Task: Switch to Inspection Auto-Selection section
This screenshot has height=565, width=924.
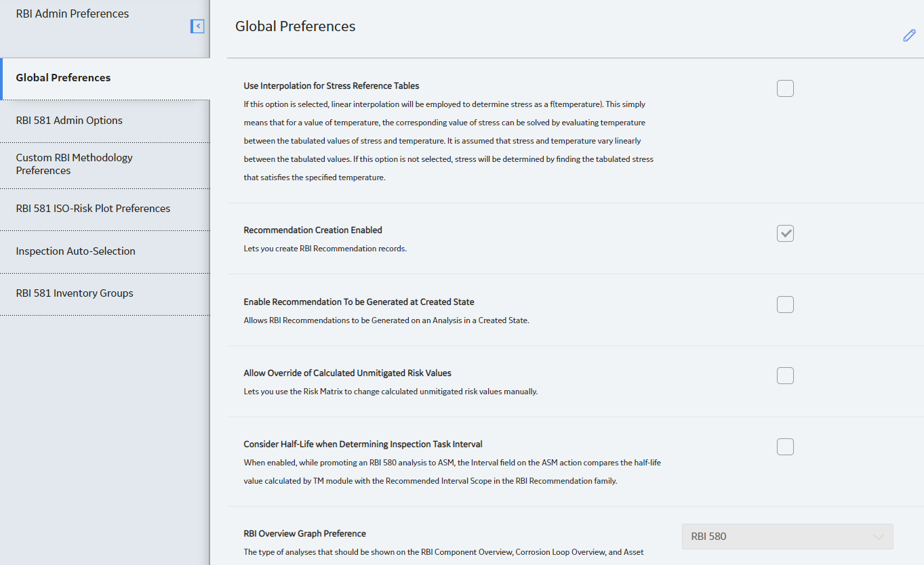Action: click(x=105, y=252)
